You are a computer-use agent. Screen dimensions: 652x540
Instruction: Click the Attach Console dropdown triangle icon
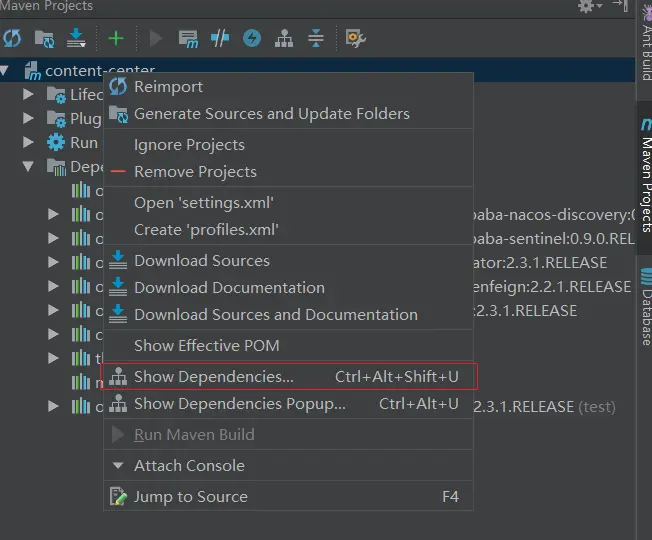pos(118,466)
